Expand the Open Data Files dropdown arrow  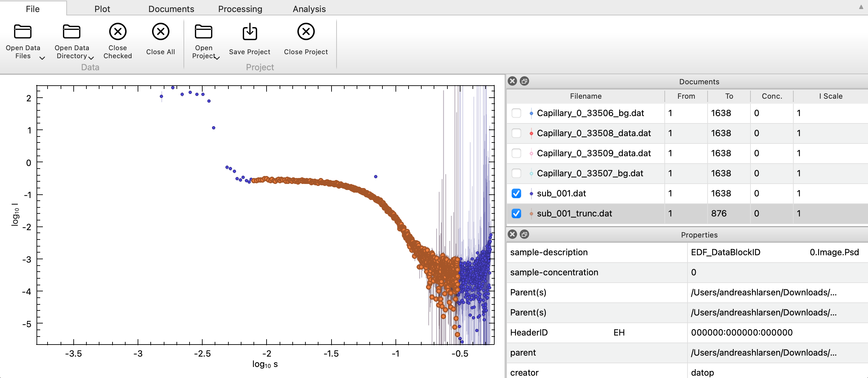coord(42,58)
